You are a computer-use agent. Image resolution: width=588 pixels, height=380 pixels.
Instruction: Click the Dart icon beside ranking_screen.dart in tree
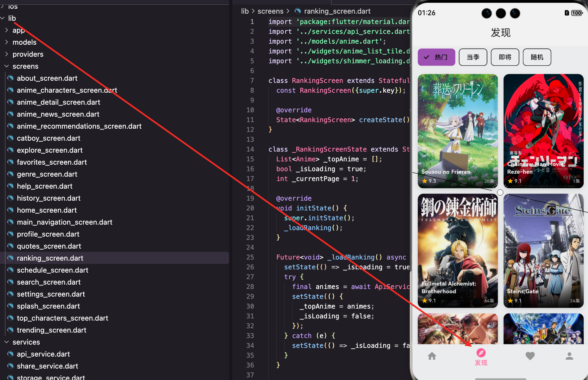click(10, 258)
